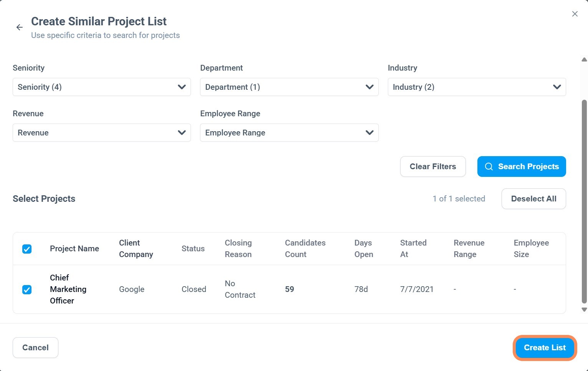Click the Candidates Count column header
Image resolution: width=588 pixels, height=371 pixels.
click(305, 249)
